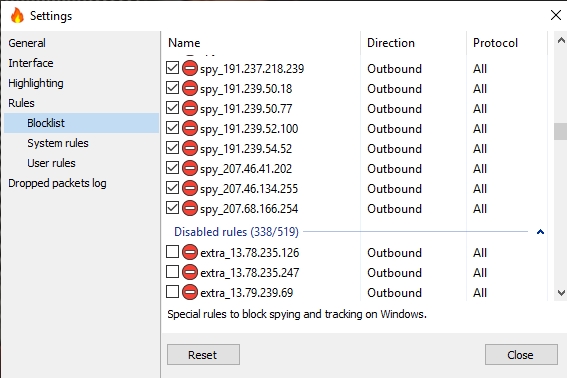
Task: Open the Highlighting settings page
Action: tap(36, 83)
